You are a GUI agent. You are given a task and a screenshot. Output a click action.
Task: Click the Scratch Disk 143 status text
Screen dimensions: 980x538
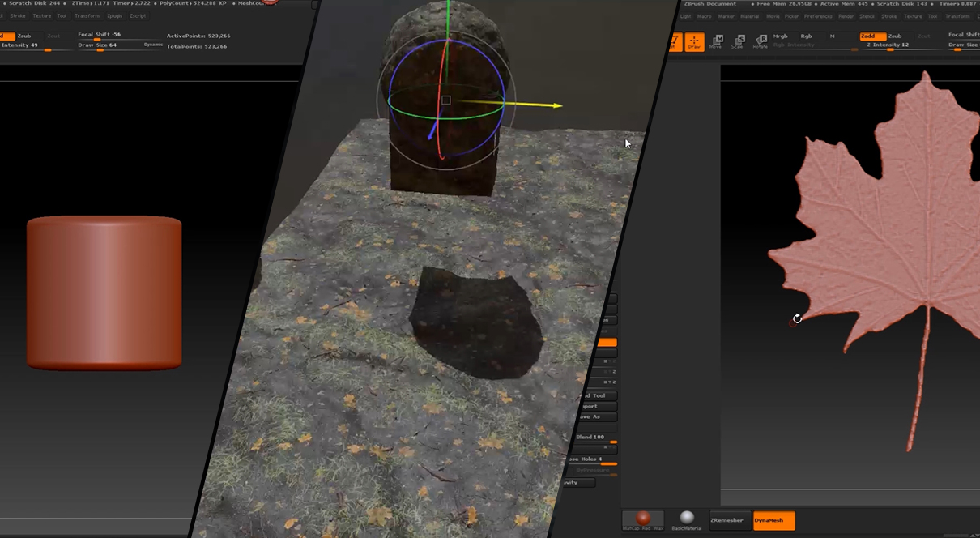pos(904,3)
